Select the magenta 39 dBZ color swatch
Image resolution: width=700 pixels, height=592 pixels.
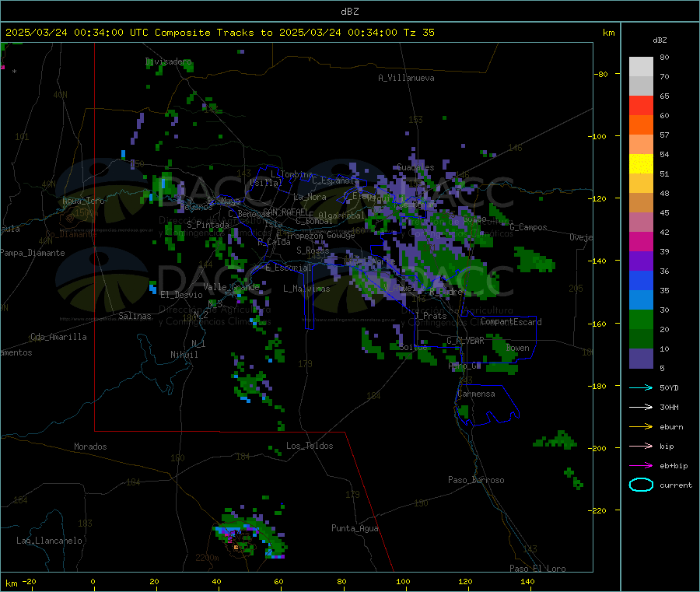coord(641,241)
